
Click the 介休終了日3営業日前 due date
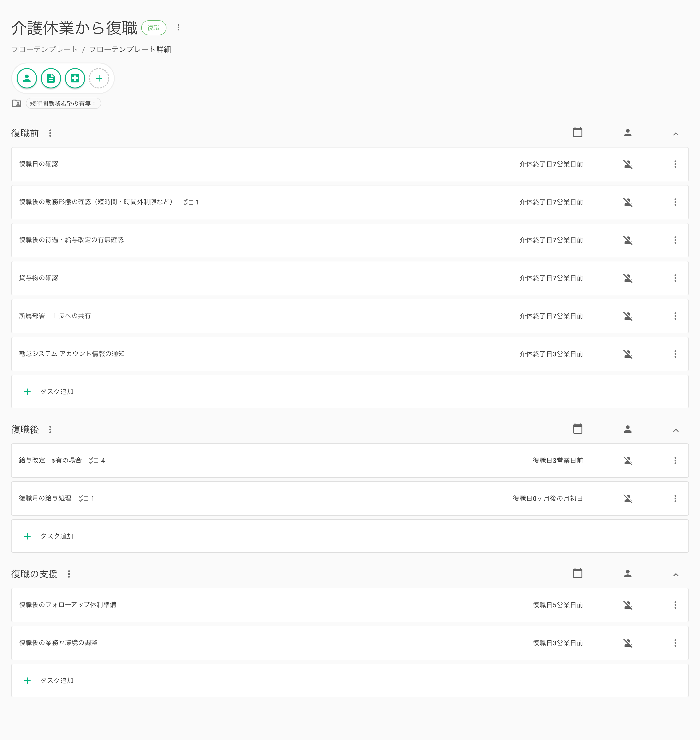(x=551, y=354)
